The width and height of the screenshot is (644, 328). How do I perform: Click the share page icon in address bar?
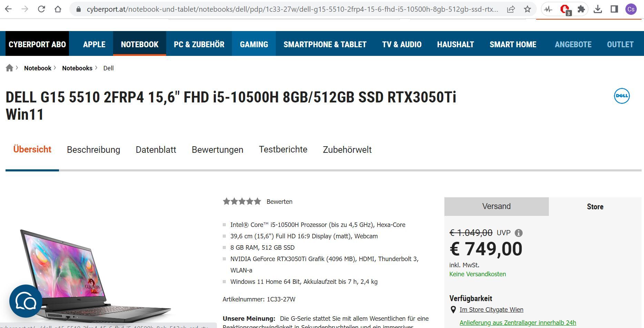coord(511,9)
